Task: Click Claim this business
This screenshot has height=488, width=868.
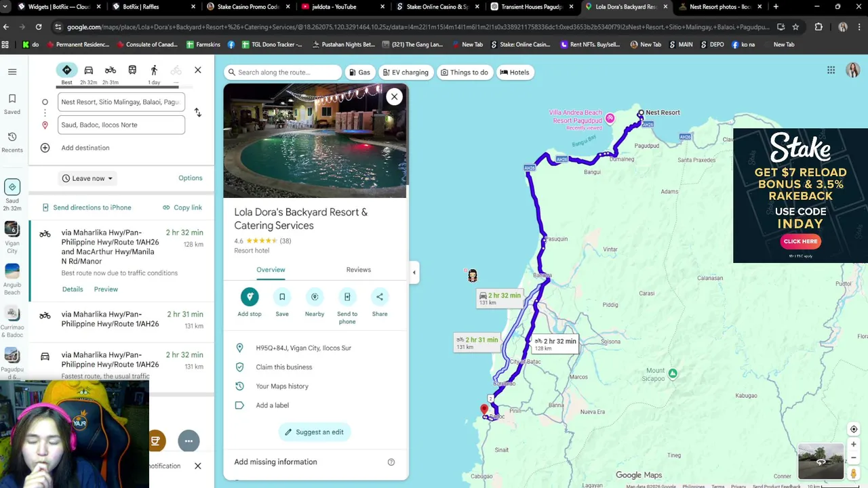Action: point(284,367)
